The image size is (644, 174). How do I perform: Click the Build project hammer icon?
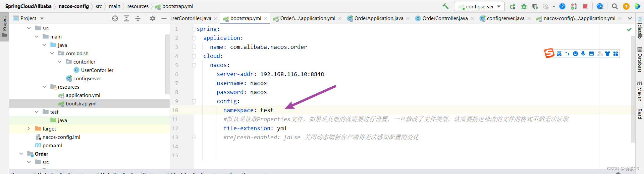pos(445,6)
